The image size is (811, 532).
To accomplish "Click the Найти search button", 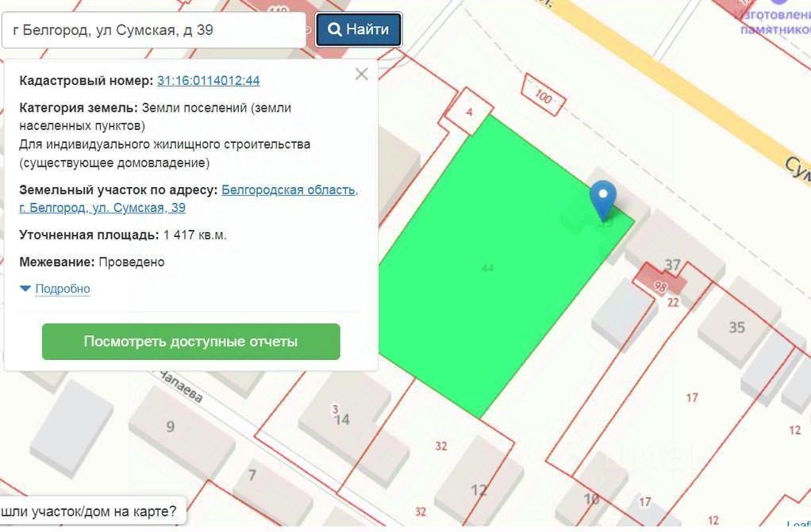I will [359, 29].
